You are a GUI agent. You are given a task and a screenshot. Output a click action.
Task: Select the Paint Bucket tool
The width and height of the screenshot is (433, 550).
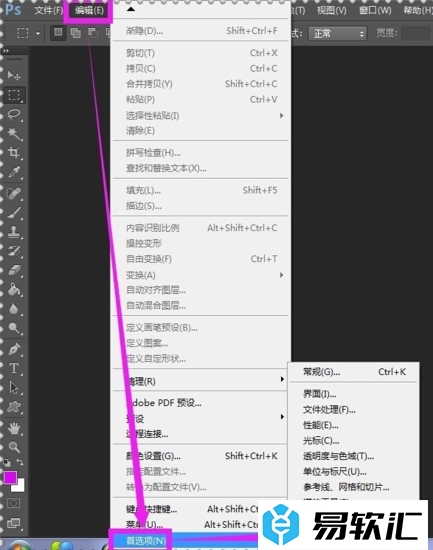[x=14, y=290]
